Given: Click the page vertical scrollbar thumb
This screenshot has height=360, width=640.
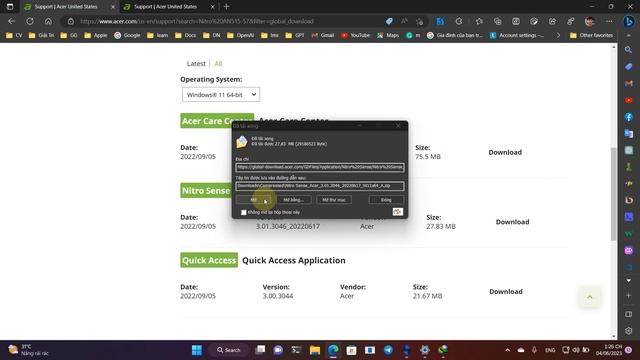Looking at the screenshot, I should [613, 194].
